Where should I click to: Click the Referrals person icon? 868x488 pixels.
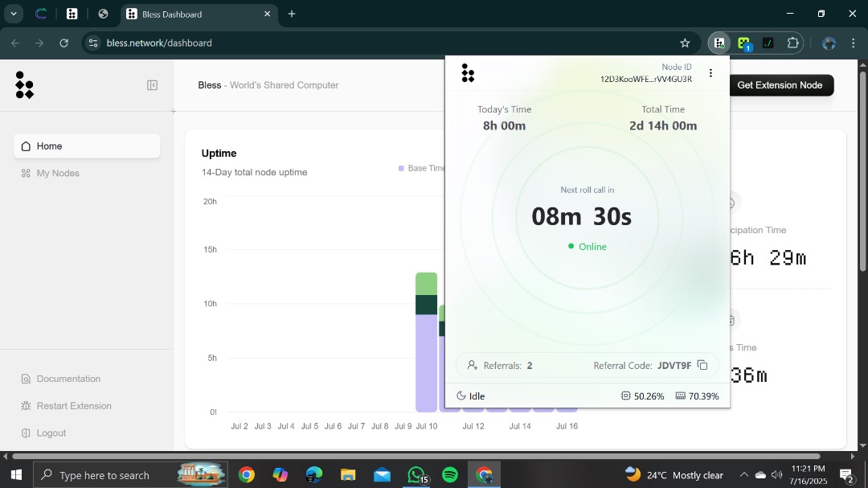tap(473, 365)
